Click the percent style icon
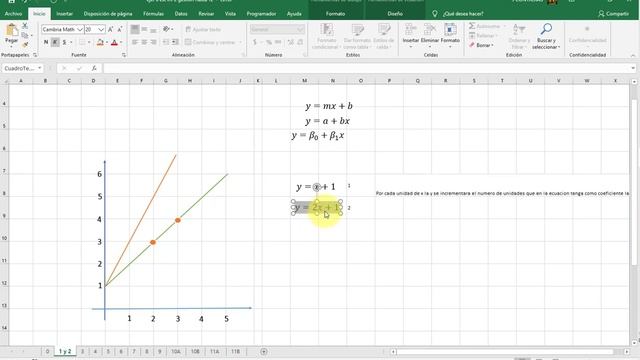 (269, 42)
